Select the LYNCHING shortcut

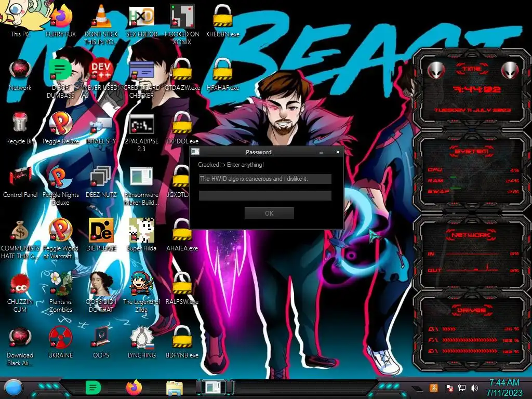(x=142, y=342)
